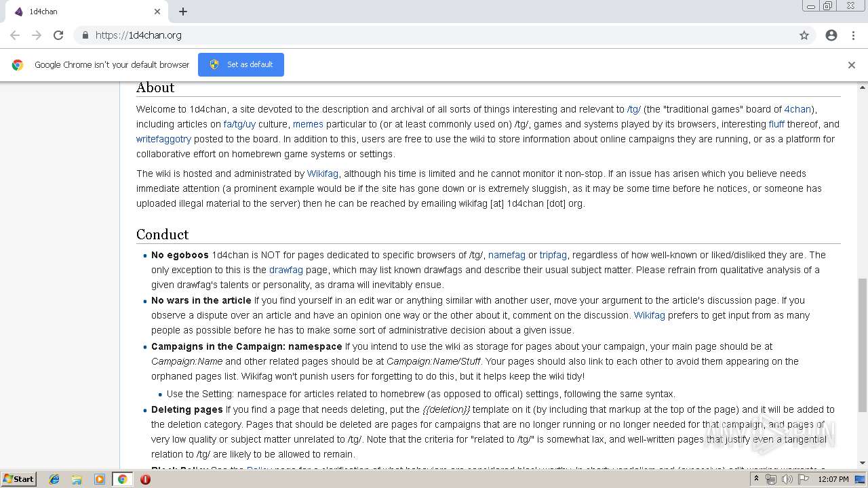Open the fa/tg/uy link

[x=239, y=124]
